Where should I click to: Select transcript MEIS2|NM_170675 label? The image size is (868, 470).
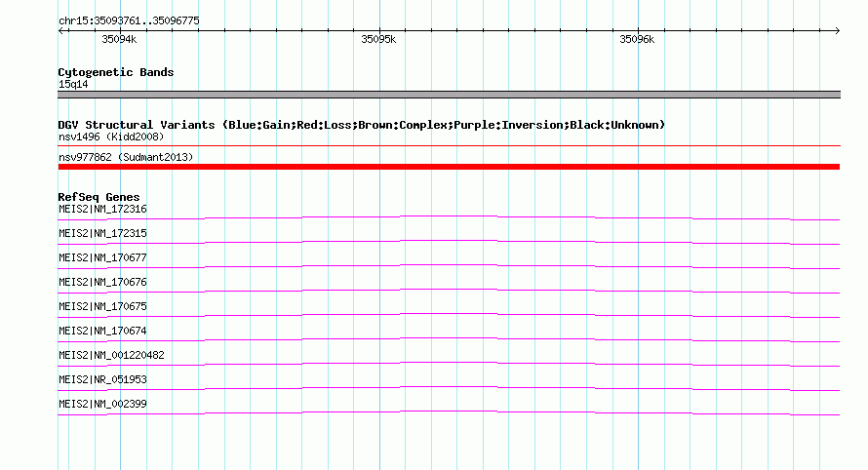[x=103, y=307]
